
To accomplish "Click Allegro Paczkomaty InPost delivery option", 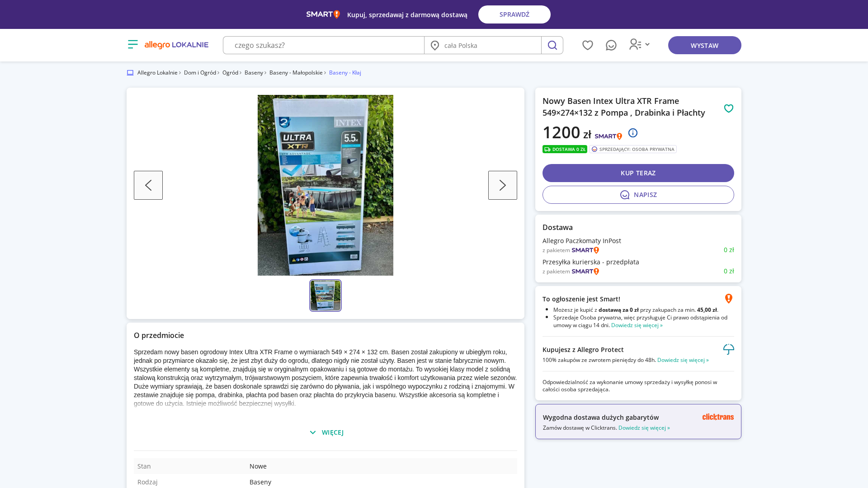I will click(582, 241).
